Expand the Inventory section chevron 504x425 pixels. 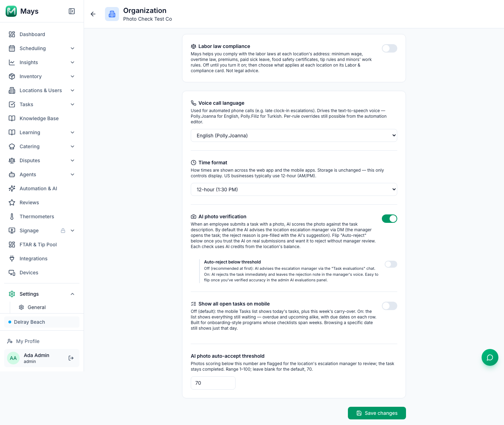(x=72, y=76)
